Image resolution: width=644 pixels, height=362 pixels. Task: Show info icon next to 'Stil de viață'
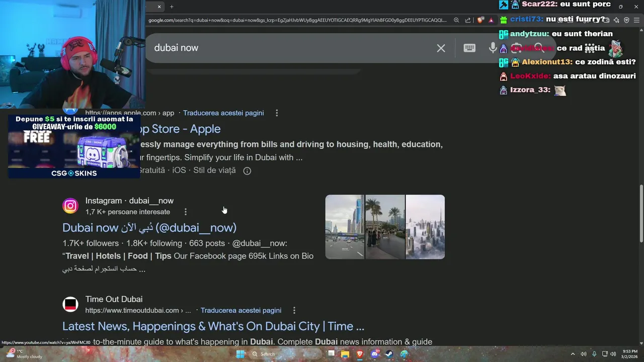point(247,170)
